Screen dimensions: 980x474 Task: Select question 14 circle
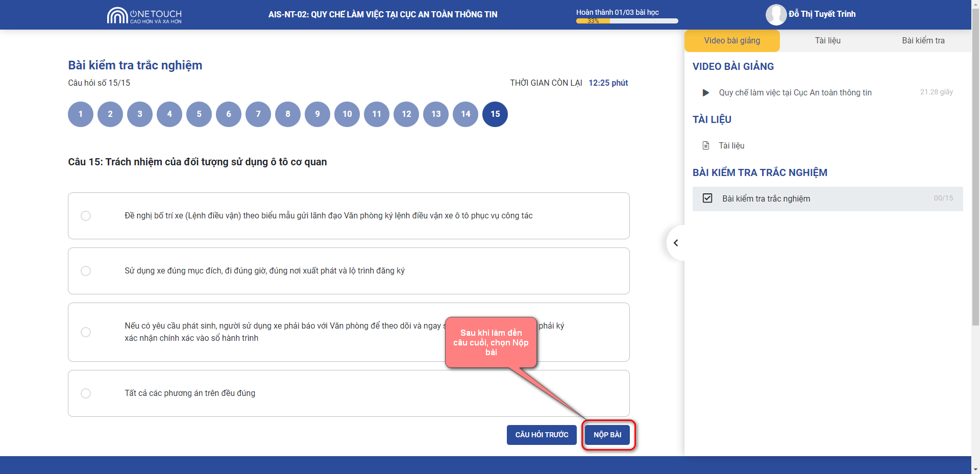coord(465,114)
